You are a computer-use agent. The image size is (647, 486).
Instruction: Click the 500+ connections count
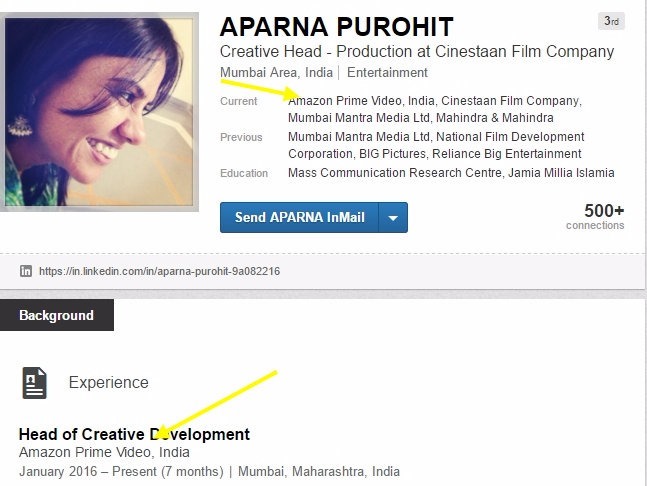603,211
